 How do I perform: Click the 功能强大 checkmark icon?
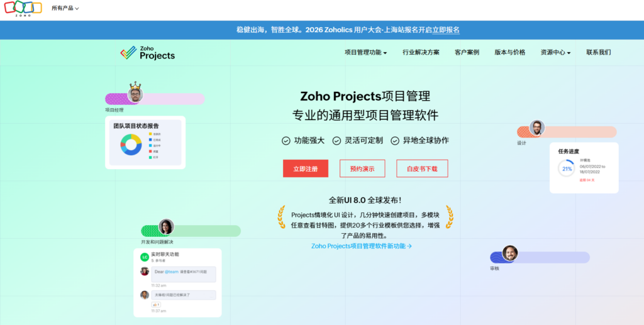pyautogui.click(x=286, y=141)
